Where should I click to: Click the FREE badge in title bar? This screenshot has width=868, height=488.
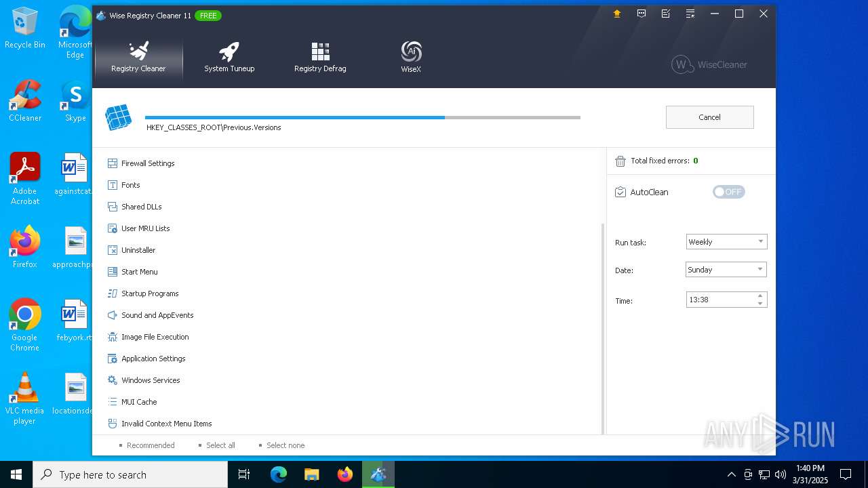click(208, 15)
